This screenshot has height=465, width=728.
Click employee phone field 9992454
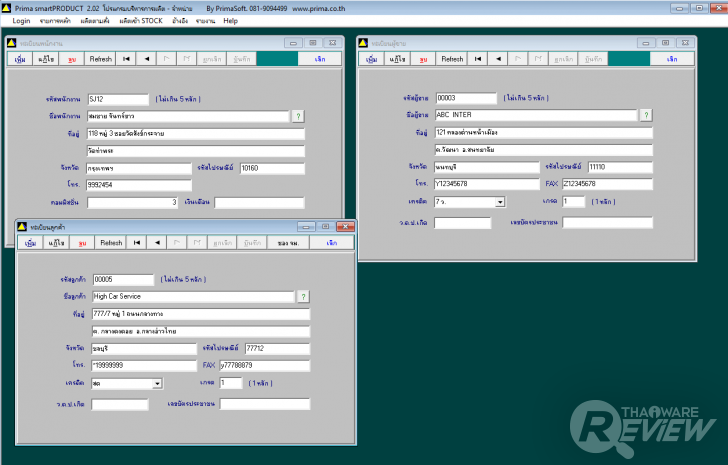[138, 185]
